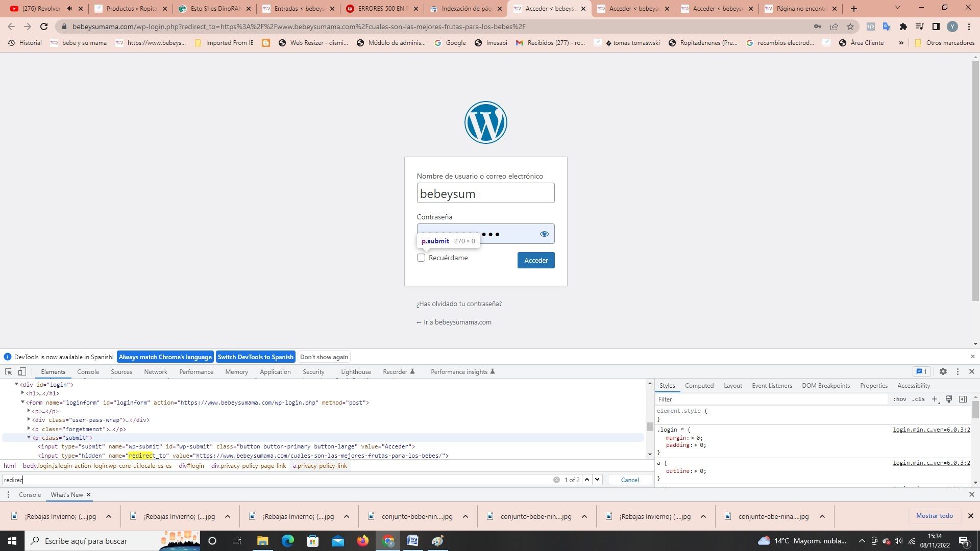Add a new style rule with plus icon

[935, 399]
